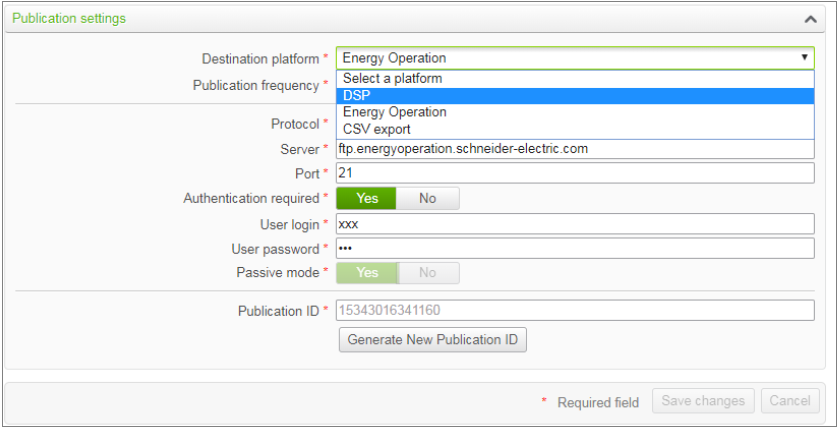The width and height of the screenshot is (840, 431).
Task: Select CSV export option
Action: (x=575, y=129)
